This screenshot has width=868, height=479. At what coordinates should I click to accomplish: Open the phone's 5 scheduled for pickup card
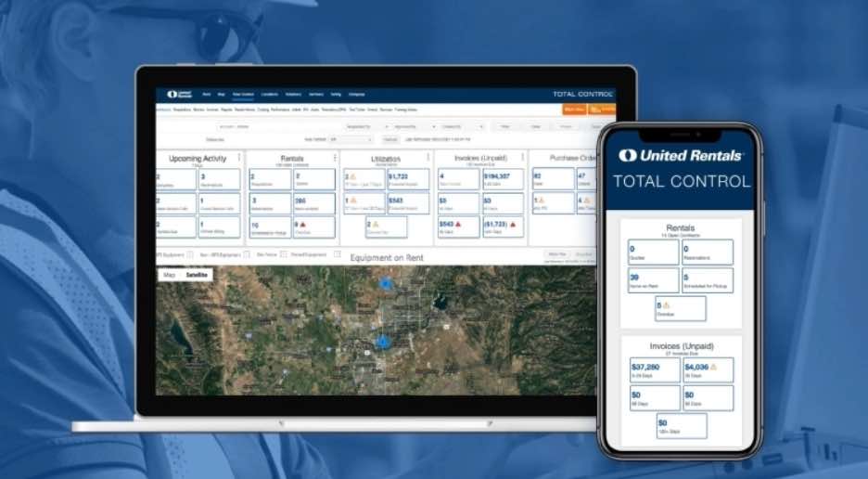point(708,280)
